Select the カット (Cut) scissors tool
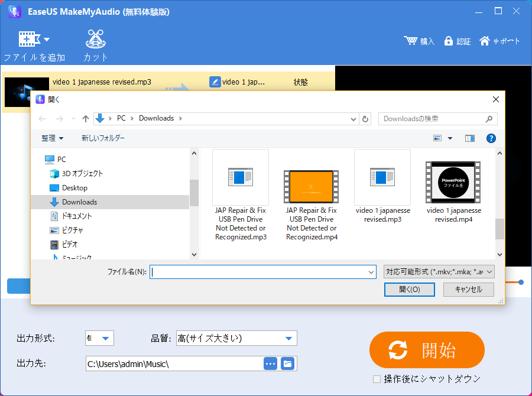The width and height of the screenshot is (532, 396). (x=95, y=39)
